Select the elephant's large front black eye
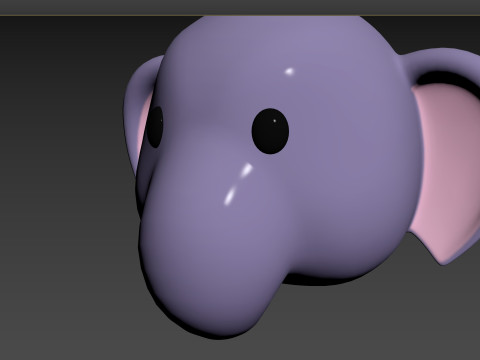 click(x=270, y=131)
